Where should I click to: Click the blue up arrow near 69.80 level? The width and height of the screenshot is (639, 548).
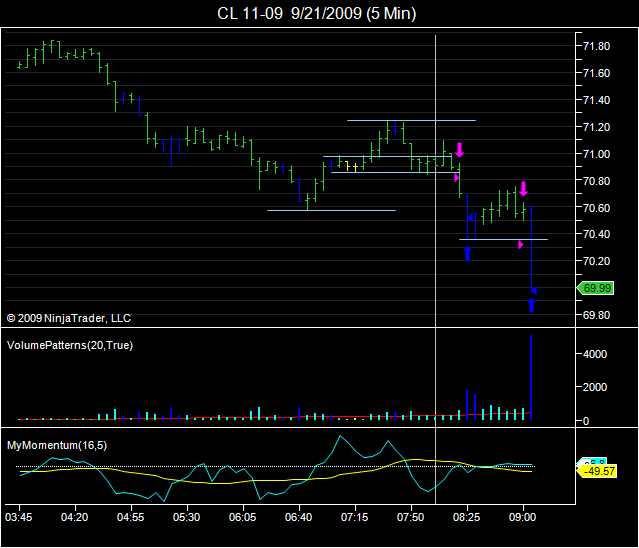(531, 305)
